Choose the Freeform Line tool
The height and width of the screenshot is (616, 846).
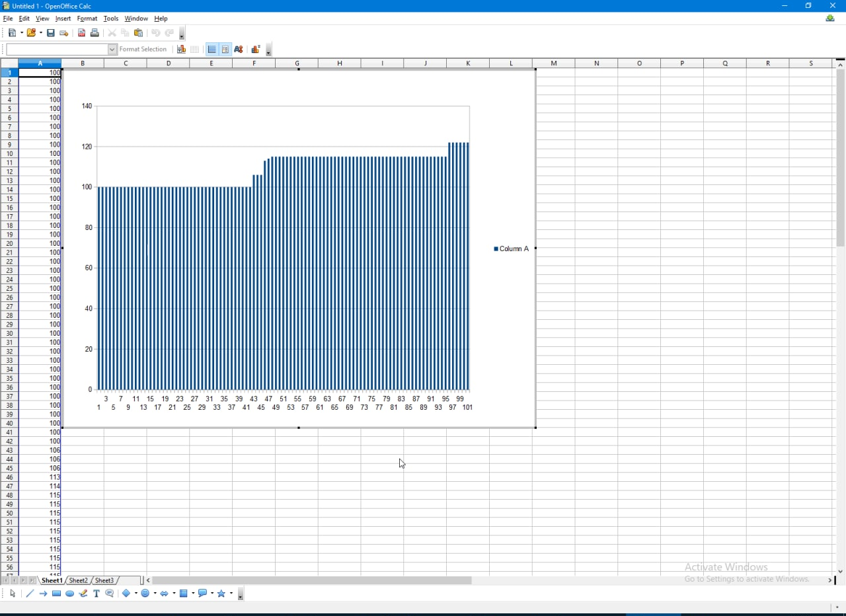83,594
